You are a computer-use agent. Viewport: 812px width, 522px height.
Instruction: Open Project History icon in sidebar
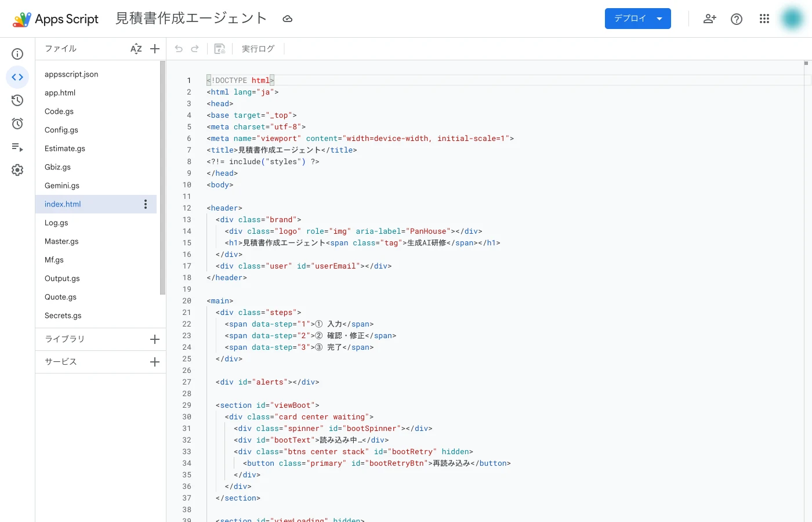click(17, 100)
